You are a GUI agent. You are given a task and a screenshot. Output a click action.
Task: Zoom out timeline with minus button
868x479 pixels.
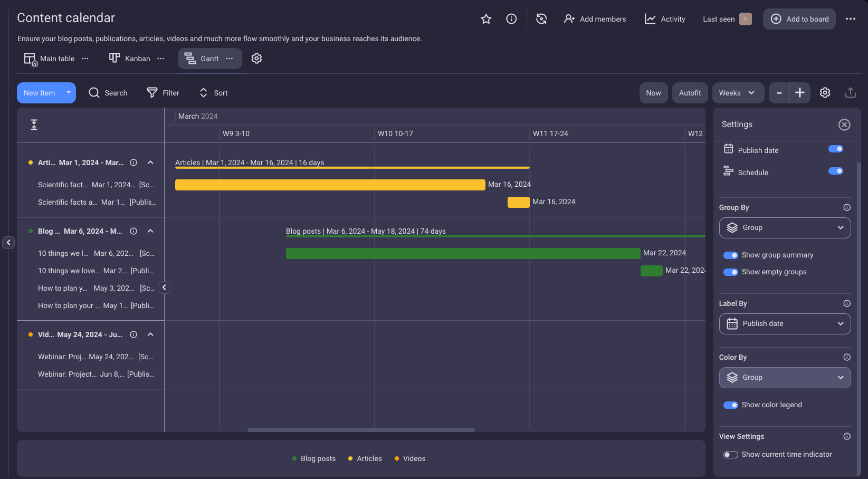click(779, 93)
